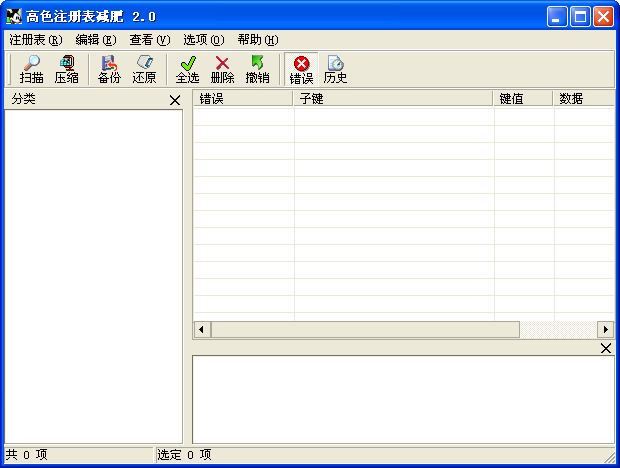The image size is (620, 468).
Task: Click the 备份 (Backup) toolbar icon
Action: click(109, 69)
